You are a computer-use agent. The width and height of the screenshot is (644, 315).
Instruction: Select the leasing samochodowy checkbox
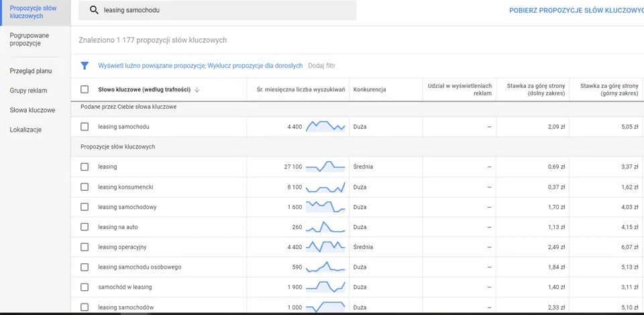tap(85, 207)
